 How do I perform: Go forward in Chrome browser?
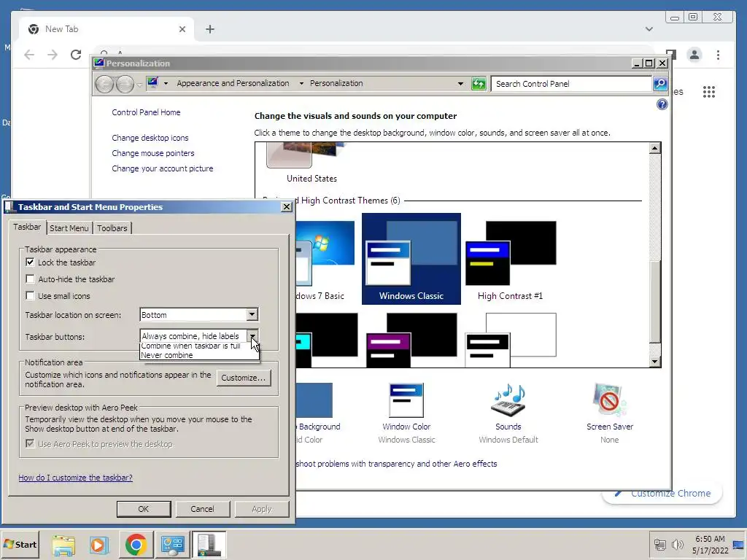(x=53, y=55)
